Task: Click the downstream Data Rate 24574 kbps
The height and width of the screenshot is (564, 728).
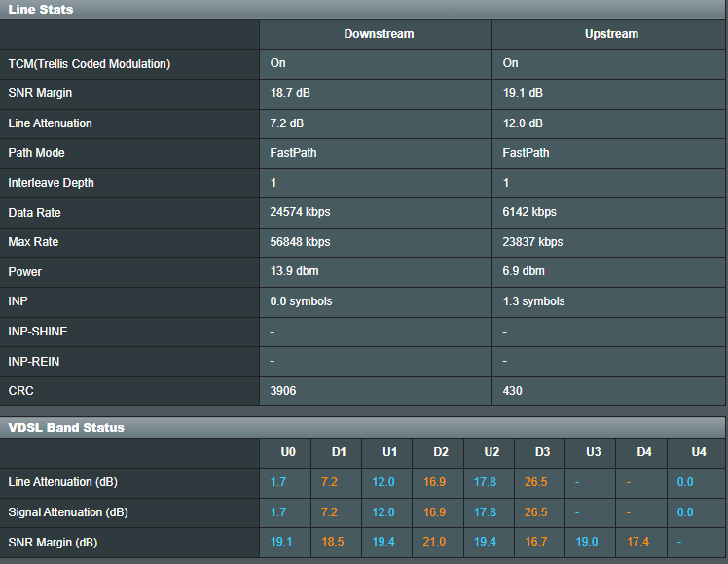Action: pyautogui.click(x=300, y=212)
